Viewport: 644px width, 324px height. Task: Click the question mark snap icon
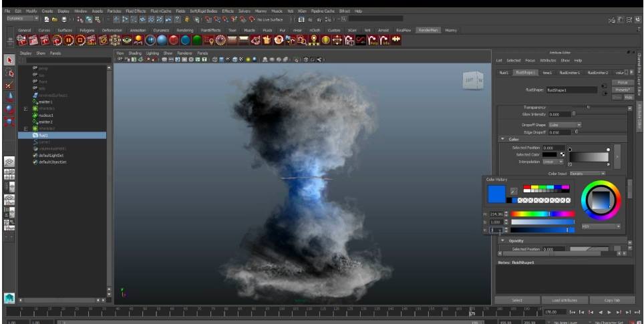click(178, 19)
